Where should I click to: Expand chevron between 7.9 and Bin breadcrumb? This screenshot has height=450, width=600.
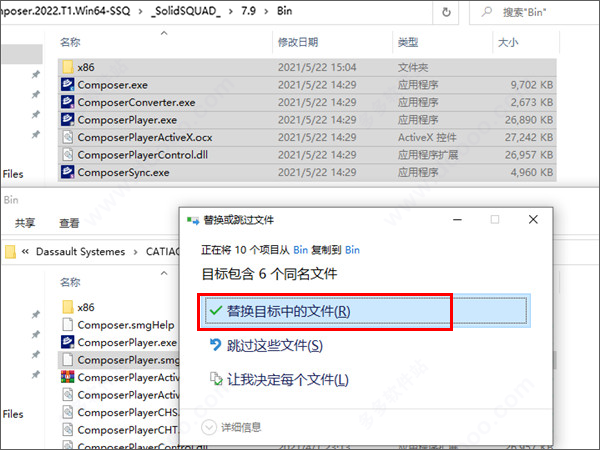click(266, 11)
